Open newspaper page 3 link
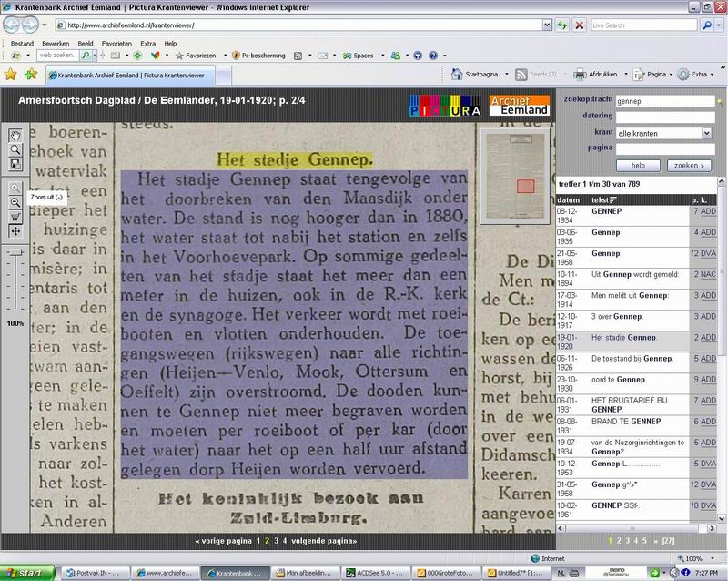Image resolution: width=728 pixels, height=581 pixels. coord(277,541)
